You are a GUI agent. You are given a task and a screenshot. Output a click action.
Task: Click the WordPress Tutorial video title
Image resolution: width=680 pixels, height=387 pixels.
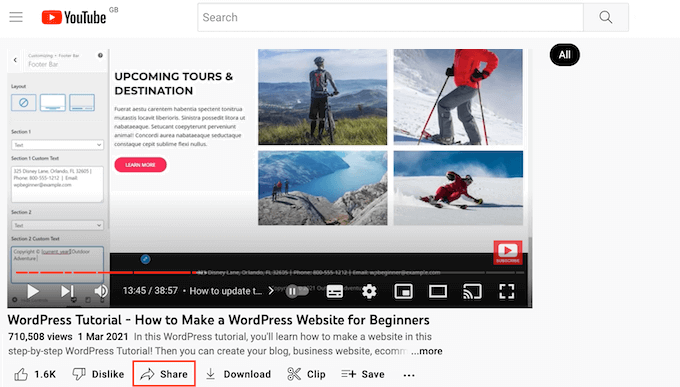[219, 320]
